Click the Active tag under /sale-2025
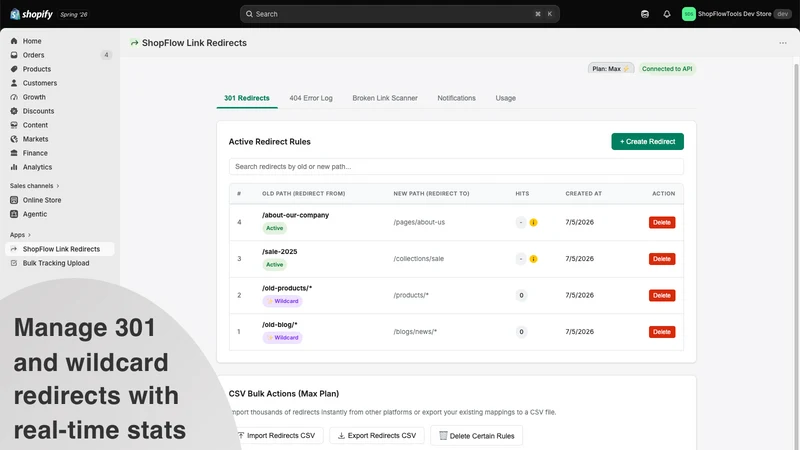The width and height of the screenshot is (800, 450). pos(274,265)
